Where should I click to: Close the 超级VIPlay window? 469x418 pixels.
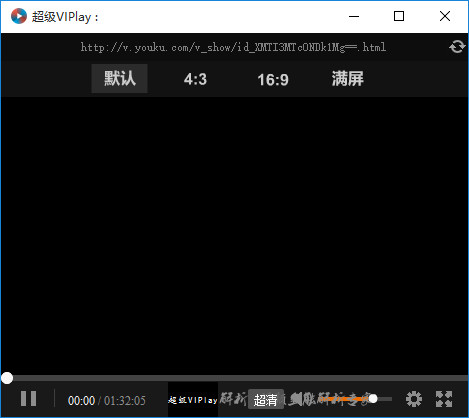coord(445,16)
